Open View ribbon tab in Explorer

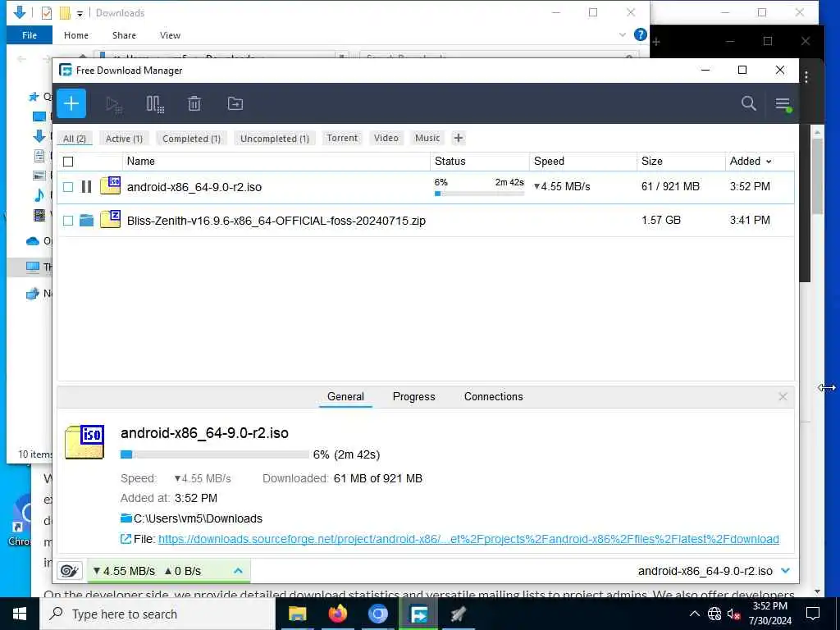pos(170,34)
